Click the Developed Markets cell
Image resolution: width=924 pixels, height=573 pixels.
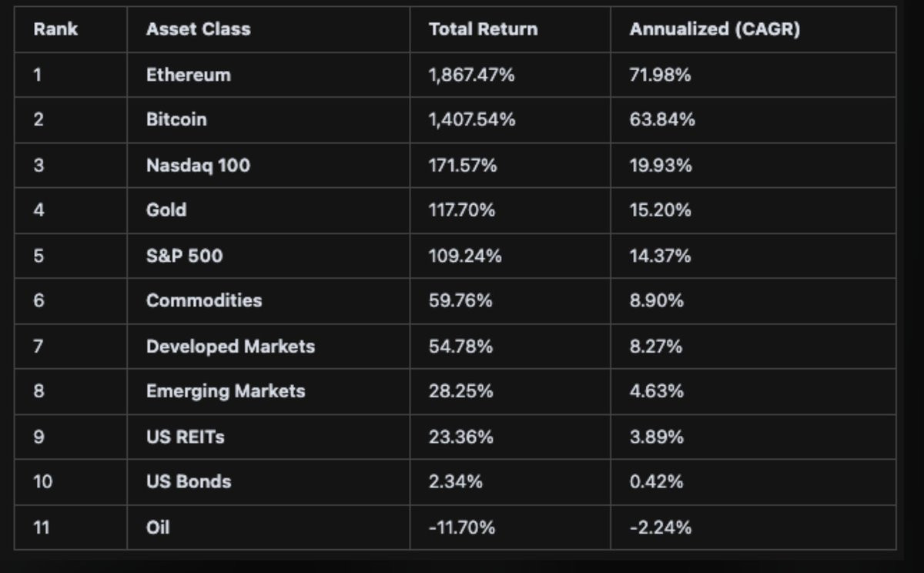click(230, 346)
